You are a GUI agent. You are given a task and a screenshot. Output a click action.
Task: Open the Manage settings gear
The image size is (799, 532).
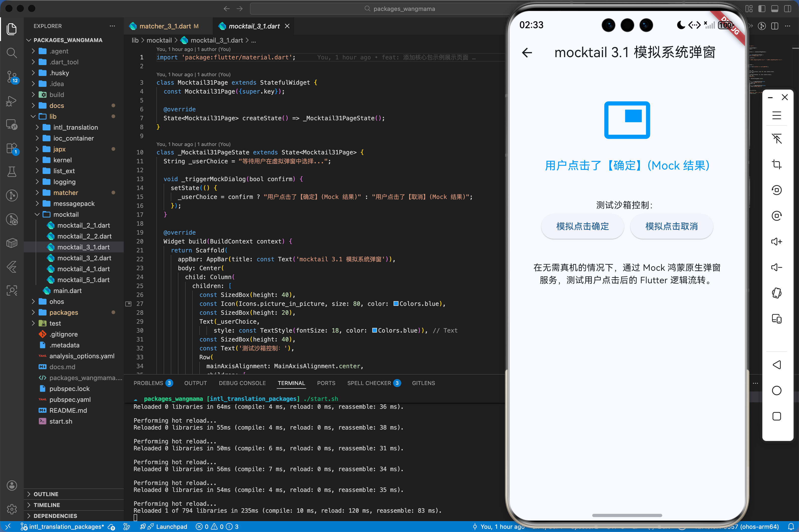[x=12, y=509]
